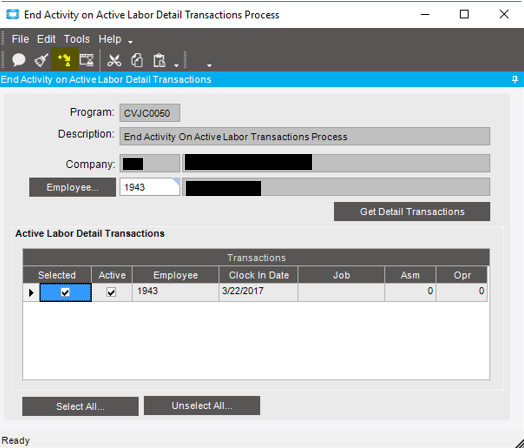
Task: Click the 3/22/2017 clock in date cell
Action: pyautogui.click(x=258, y=292)
